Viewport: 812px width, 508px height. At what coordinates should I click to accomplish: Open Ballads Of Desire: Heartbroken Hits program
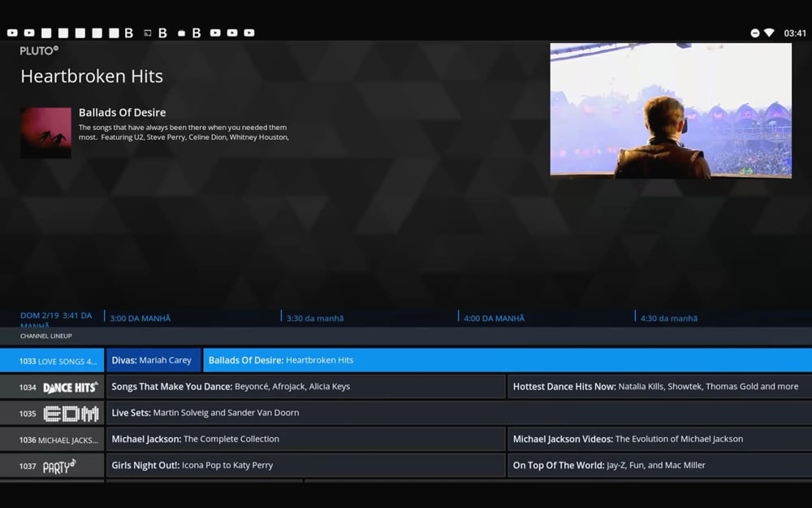[508, 360]
